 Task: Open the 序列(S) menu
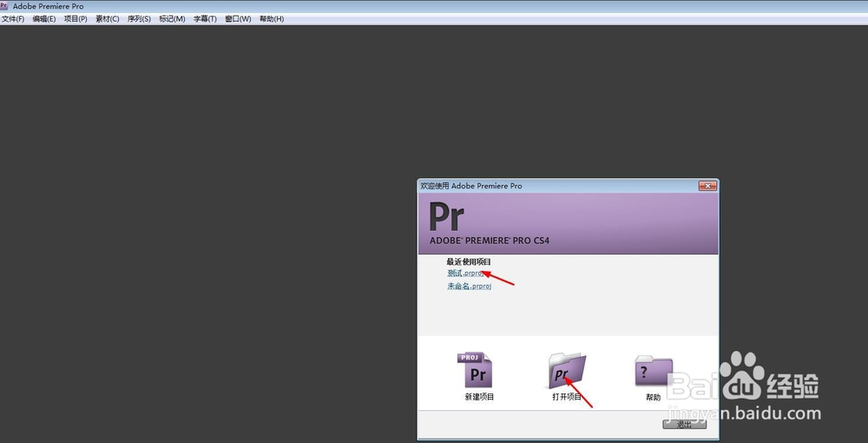click(139, 19)
